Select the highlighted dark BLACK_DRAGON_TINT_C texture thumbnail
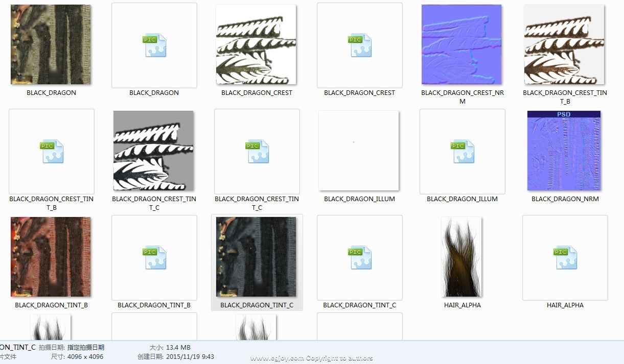This screenshot has width=624, height=364. [256, 257]
